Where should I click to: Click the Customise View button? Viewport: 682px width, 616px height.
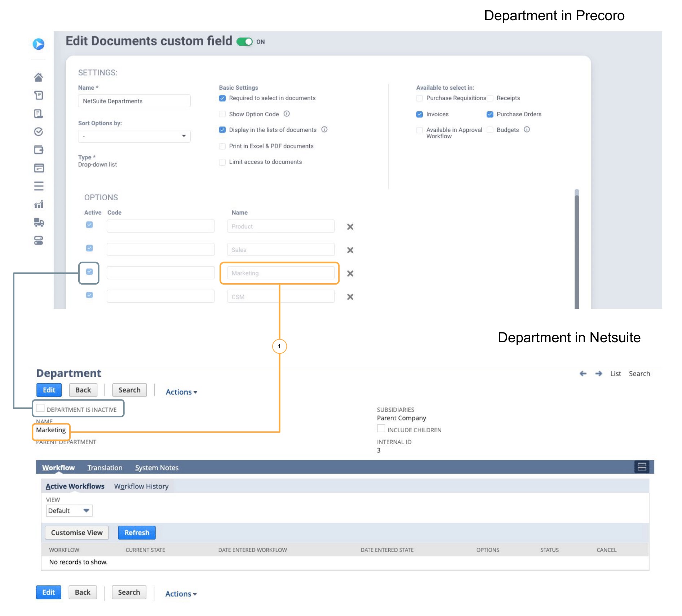77,532
